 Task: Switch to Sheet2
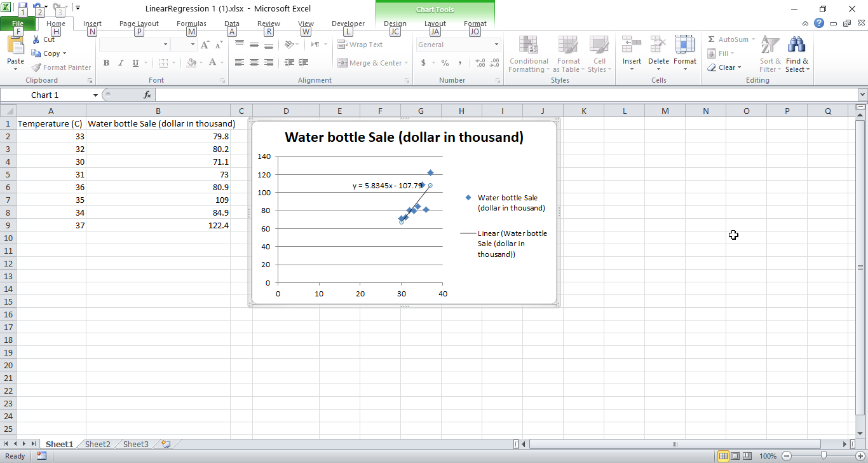tap(97, 444)
